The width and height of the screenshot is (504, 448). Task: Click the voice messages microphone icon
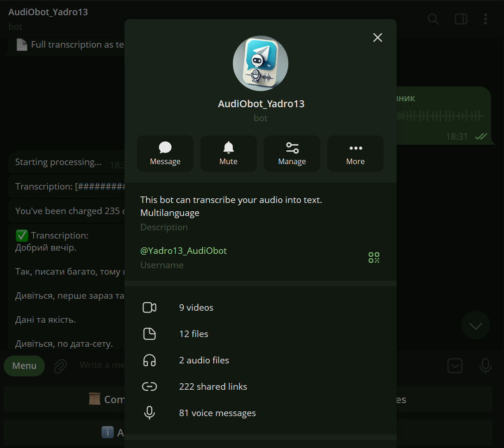(x=149, y=413)
